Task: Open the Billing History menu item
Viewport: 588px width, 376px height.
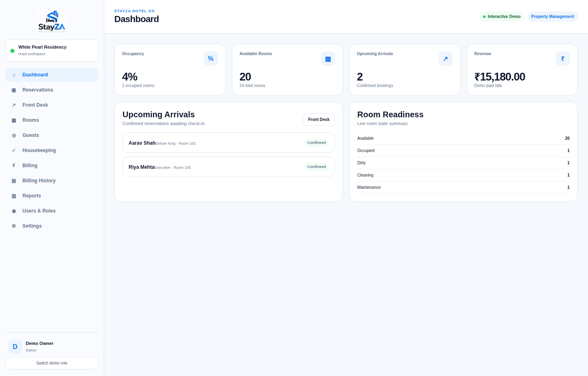Action: [52, 181]
